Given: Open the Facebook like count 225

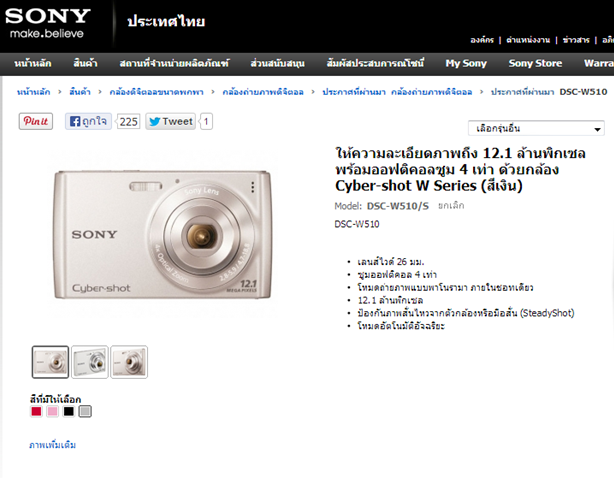Looking at the screenshot, I should coord(128,121).
